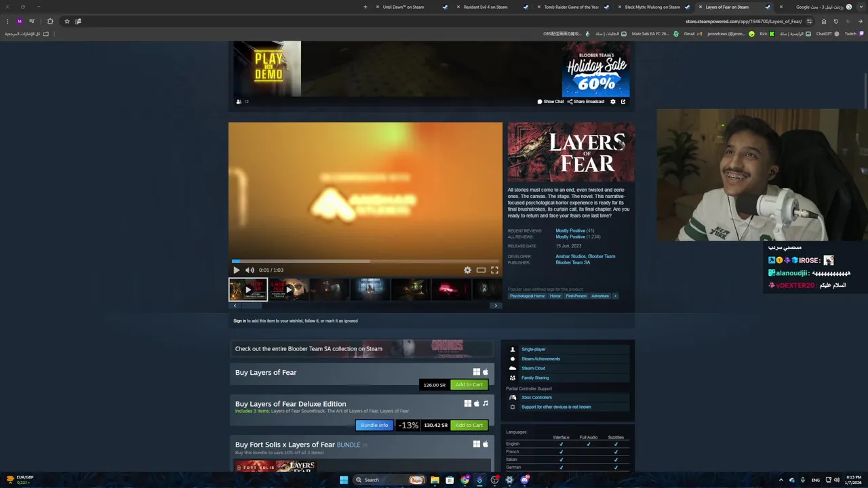Screen dimensions: 868x488
Task: Show hidden system tray icons
Action: coord(781,480)
